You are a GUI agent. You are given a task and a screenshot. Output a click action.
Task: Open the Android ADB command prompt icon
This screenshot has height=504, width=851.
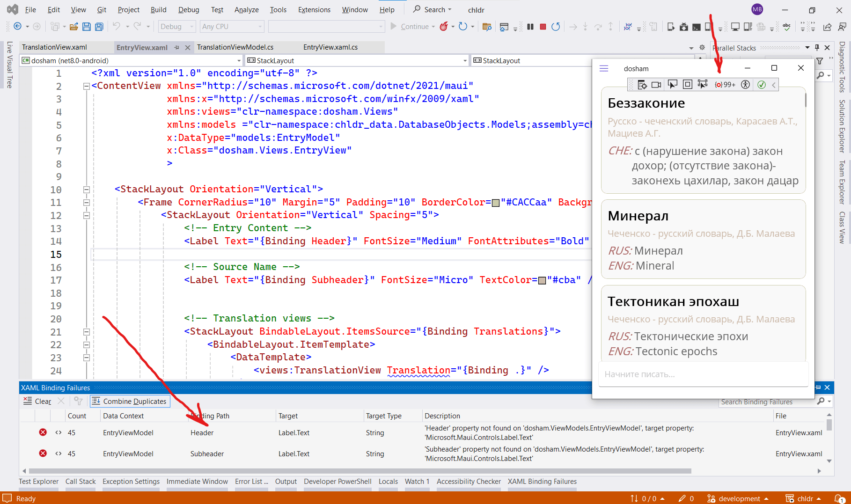pyautogui.click(x=696, y=27)
